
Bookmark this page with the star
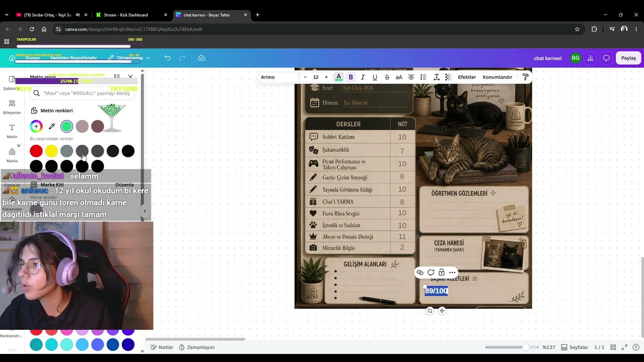[x=577, y=29]
